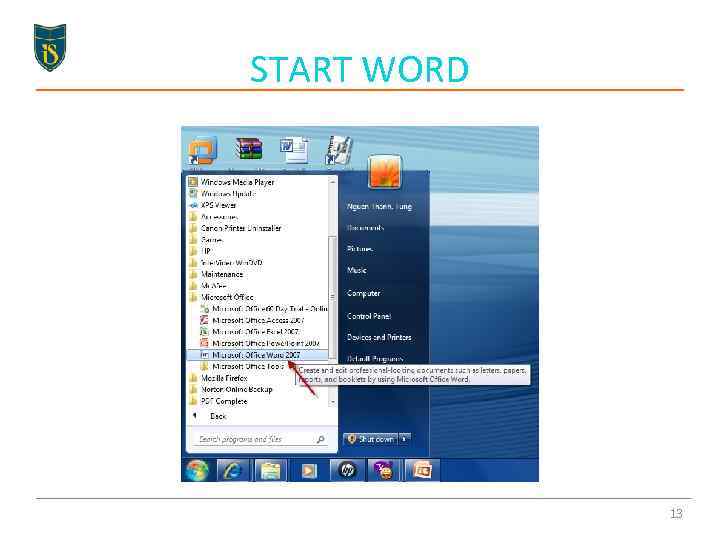The width and height of the screenshot is (720, 540).
Task: Open the Shut down options arrow
Action: point(405,439)
